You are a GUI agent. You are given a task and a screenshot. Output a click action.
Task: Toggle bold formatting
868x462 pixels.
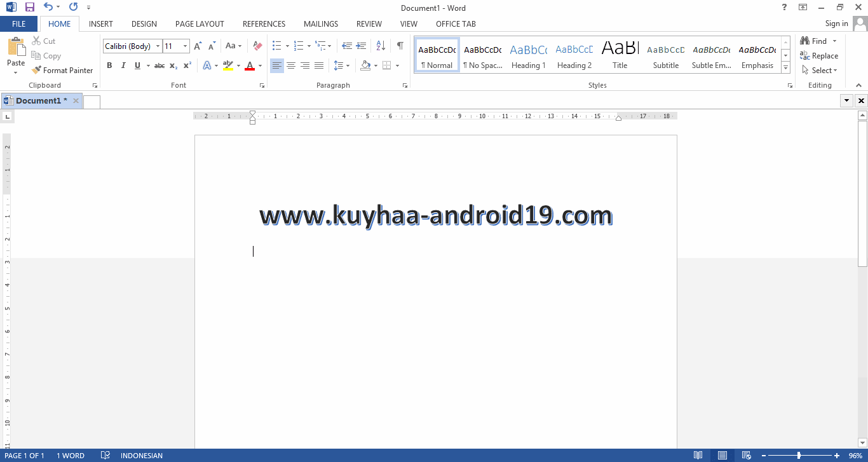coord(109,65)
